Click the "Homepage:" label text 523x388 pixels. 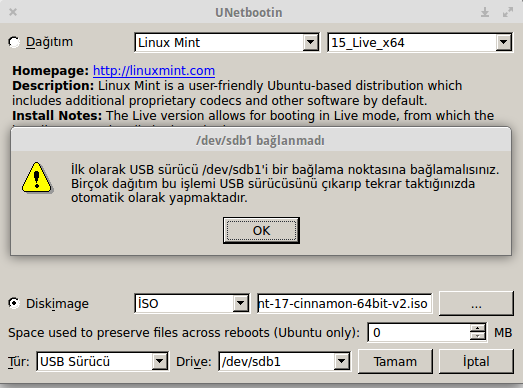(51, 71)
